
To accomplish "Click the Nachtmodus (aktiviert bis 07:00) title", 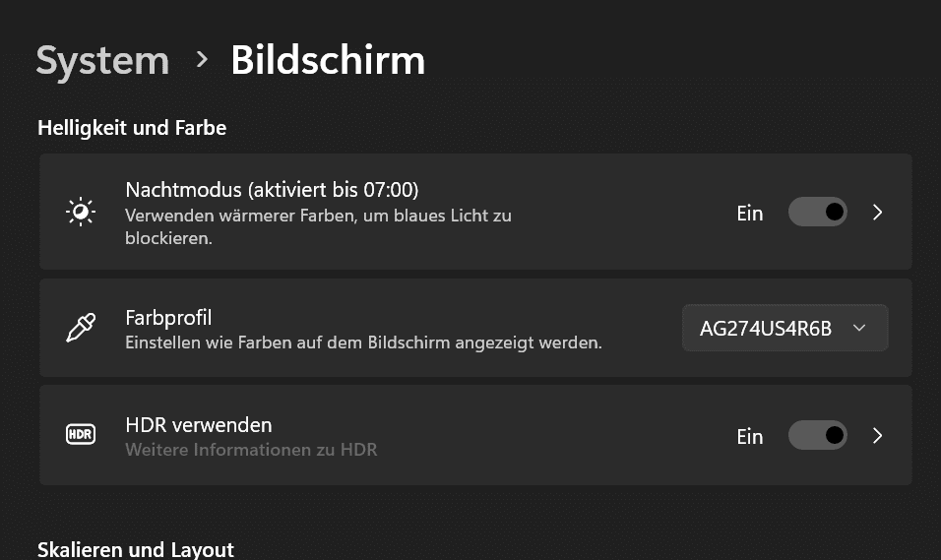I will 272,190.
